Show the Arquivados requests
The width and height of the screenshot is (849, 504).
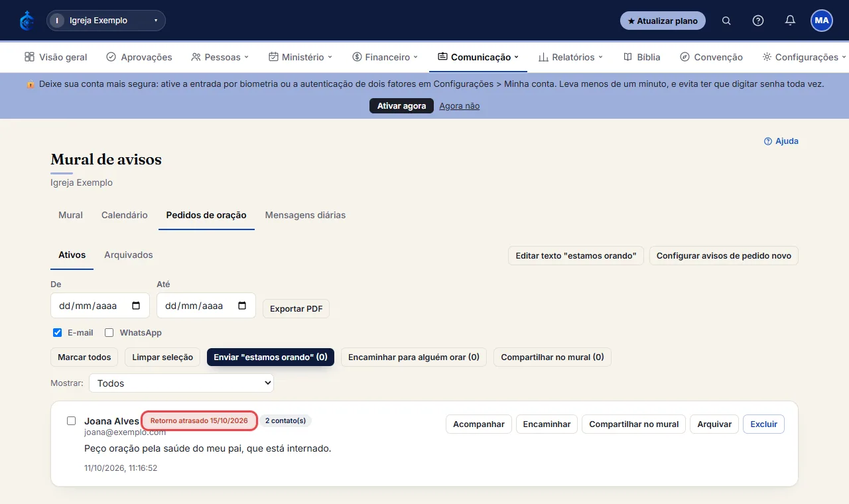click(x=129, y=255)
